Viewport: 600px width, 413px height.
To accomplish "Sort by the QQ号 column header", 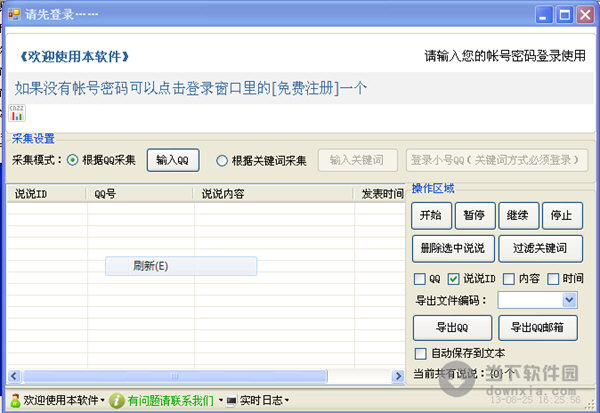I will click(139, 194).
